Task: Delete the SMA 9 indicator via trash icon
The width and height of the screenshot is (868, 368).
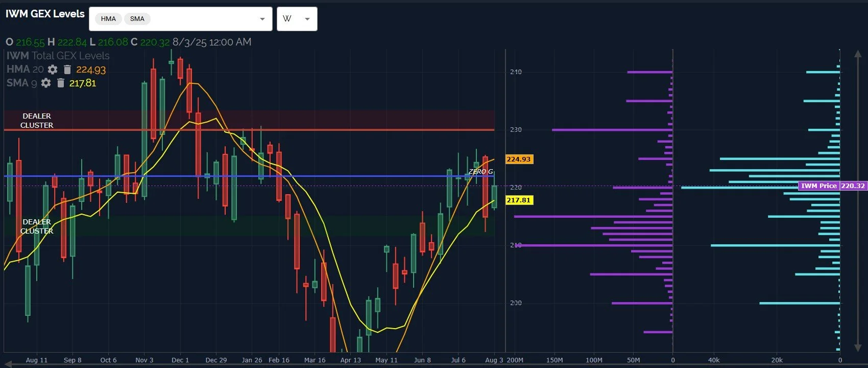Action: [x=60, y=83]
